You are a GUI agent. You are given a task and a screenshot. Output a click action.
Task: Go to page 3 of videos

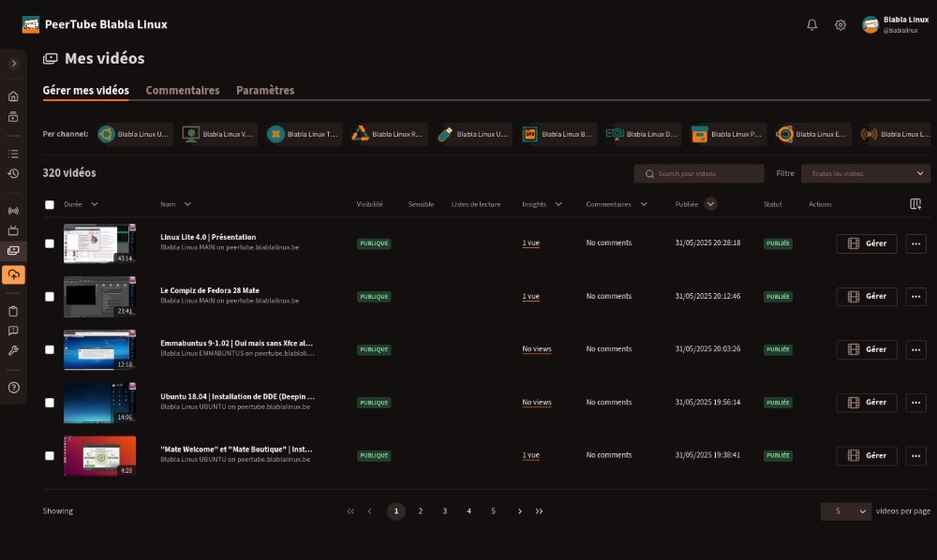pos(445,511)
